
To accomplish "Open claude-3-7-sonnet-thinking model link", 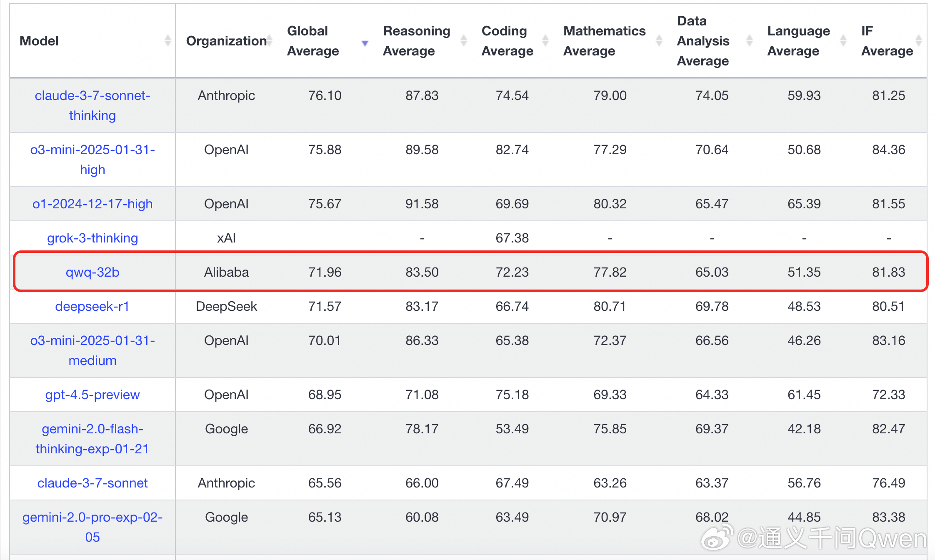I will click(92, 105).
